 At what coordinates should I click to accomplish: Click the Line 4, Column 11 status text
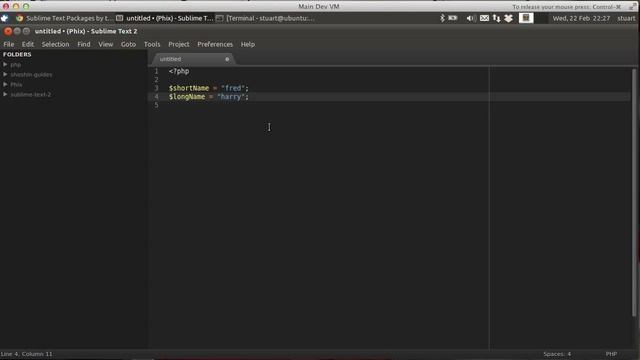27,354
